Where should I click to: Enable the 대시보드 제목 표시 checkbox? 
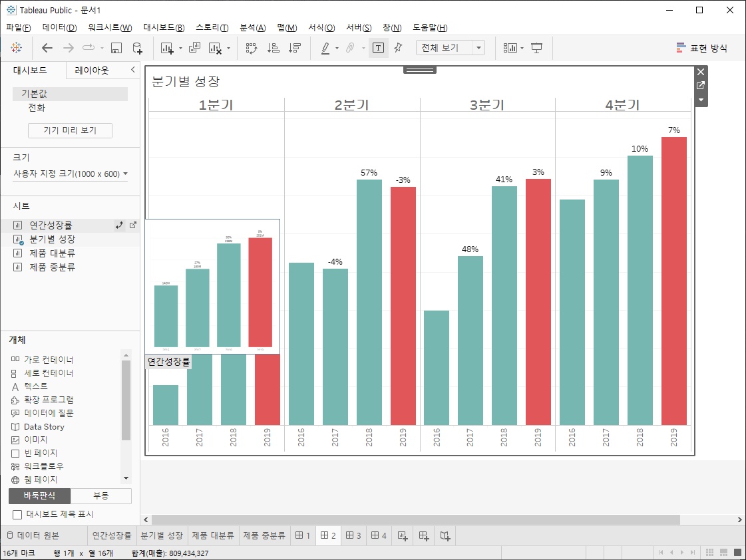[17, 514]
